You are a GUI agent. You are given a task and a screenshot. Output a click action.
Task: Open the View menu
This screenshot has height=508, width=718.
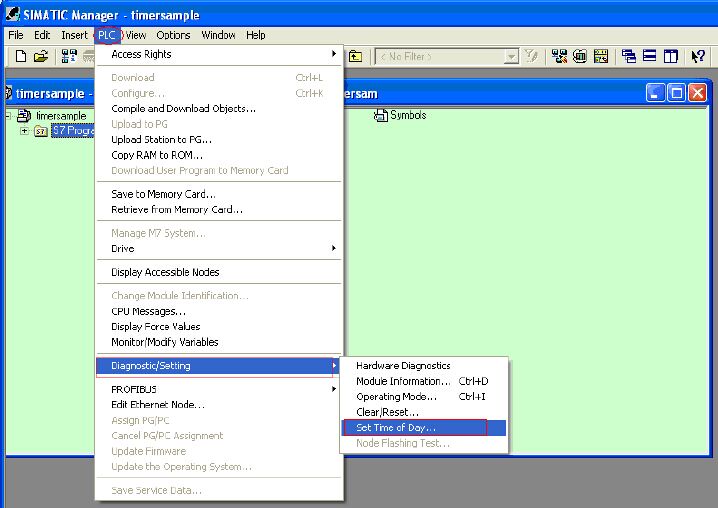136,35
